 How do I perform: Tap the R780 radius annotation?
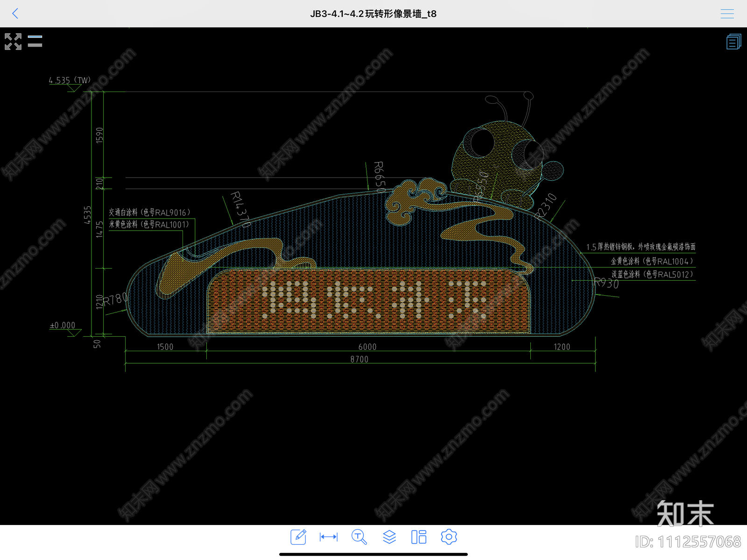click(x=115, y=299)
